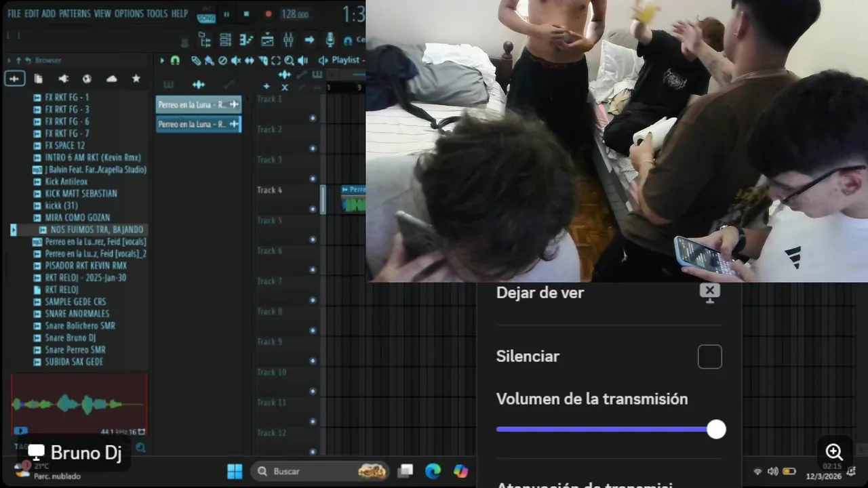Select the zoom tool in playlist
The image size is (868, 488).
tap(290, 60)
